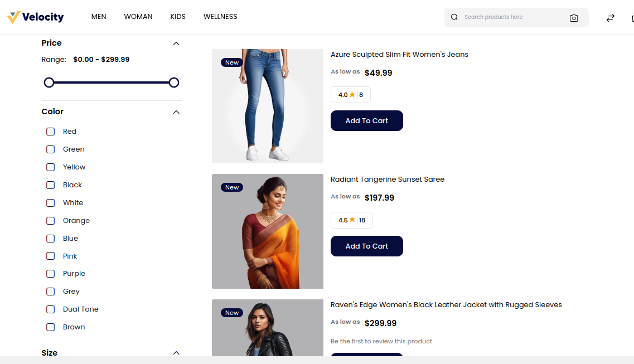The image size is (634, 364).
Task: Click the star rating badge on the Azure jeans
Action: click(351, 95)
